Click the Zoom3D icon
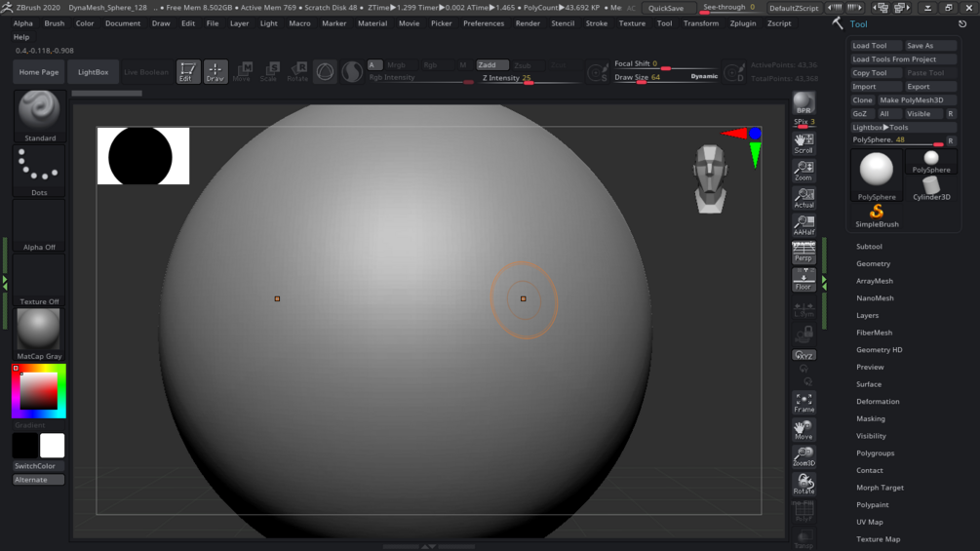Viewport: 980px width, 551px height. (x=804, y=457)
